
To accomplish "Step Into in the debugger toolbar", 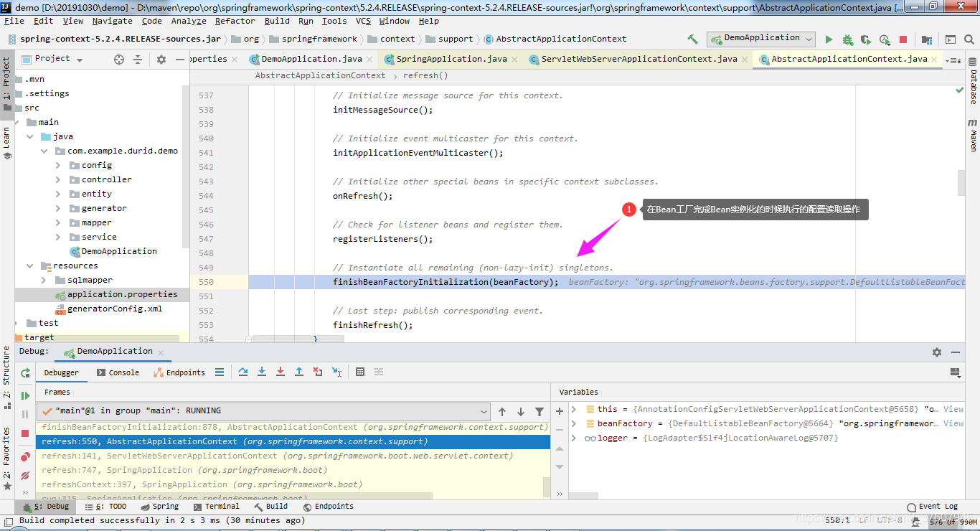I will 262,372.
